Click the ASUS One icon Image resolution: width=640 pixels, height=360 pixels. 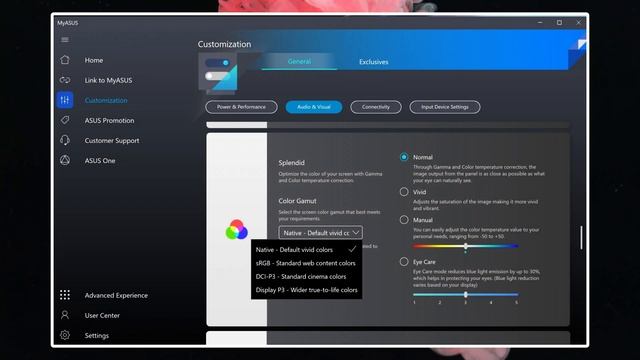[65, 160]
